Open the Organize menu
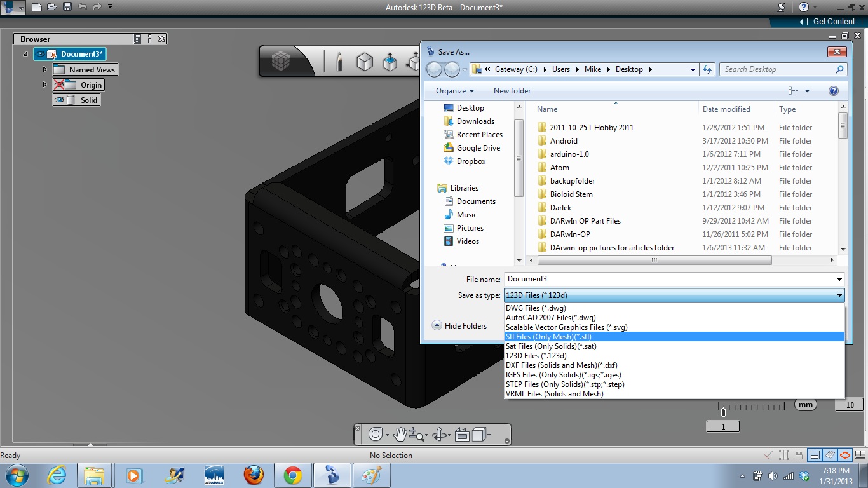The height and width of the screenshot is (488, 868). [454, 91]
